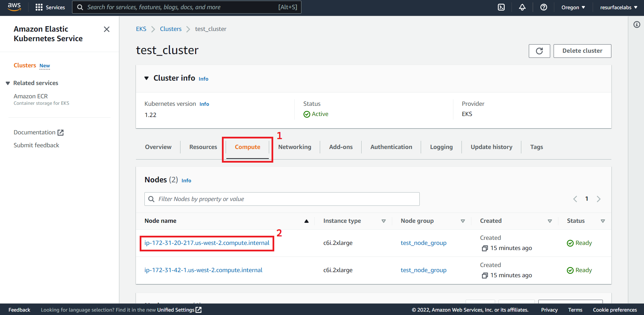644x315 pixels.
Task: Click the New badge beside Clusters
Action: [x=45, y=66]
